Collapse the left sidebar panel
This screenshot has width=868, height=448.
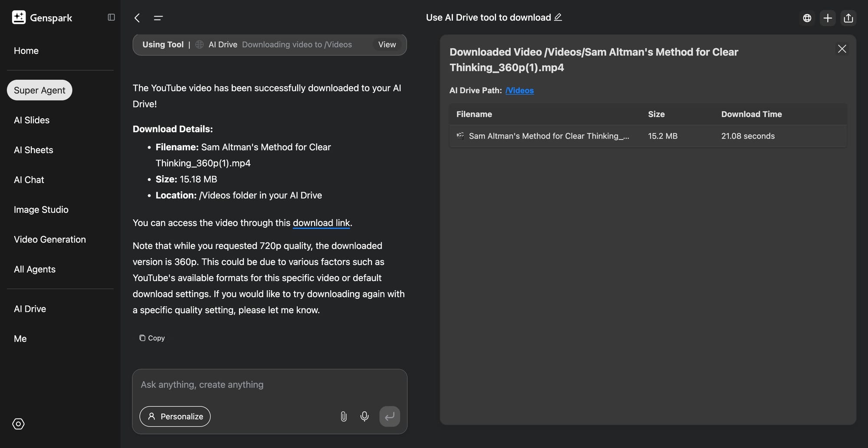tap(111, 17)
